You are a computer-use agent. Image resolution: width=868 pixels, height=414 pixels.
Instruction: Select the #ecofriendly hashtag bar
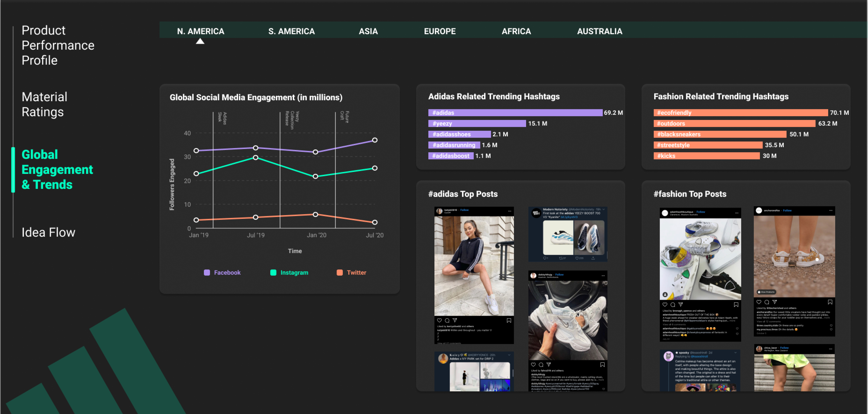741,113
